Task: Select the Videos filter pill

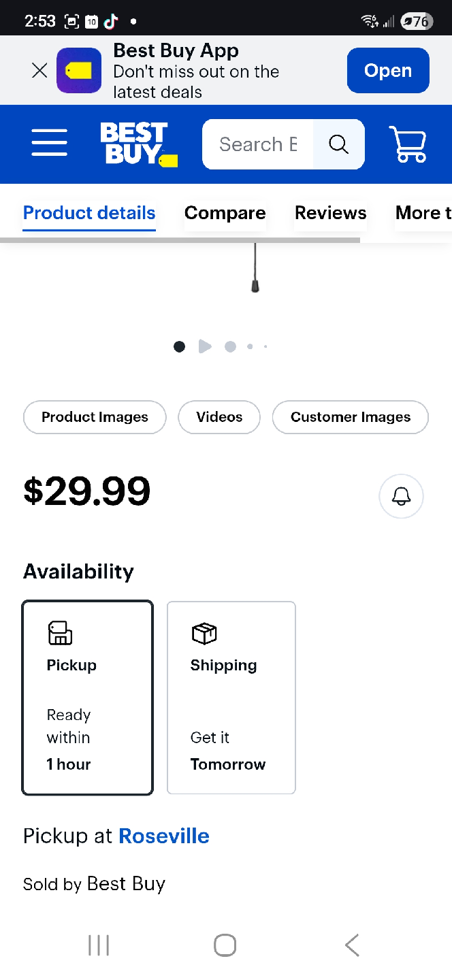Action: pos(219,417)
